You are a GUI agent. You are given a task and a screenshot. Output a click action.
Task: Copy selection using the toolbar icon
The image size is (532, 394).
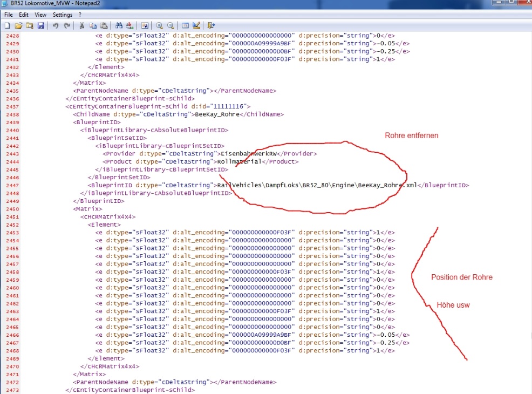pos(93,25)
